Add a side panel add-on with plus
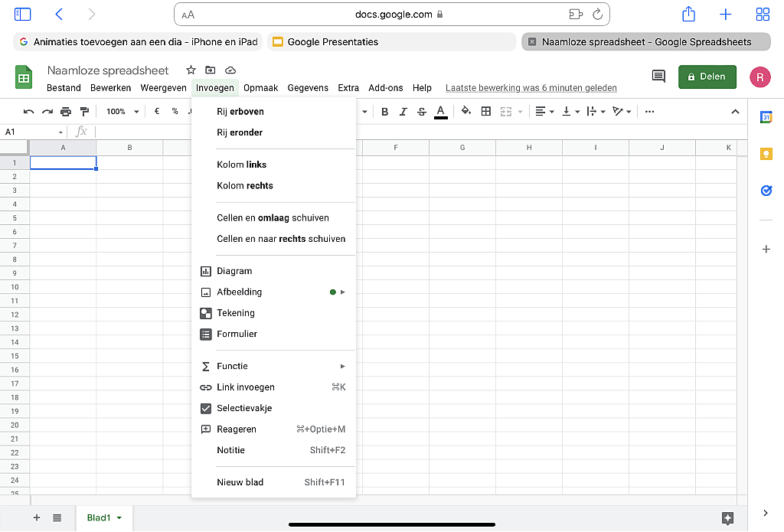 (x=766, y=249)
